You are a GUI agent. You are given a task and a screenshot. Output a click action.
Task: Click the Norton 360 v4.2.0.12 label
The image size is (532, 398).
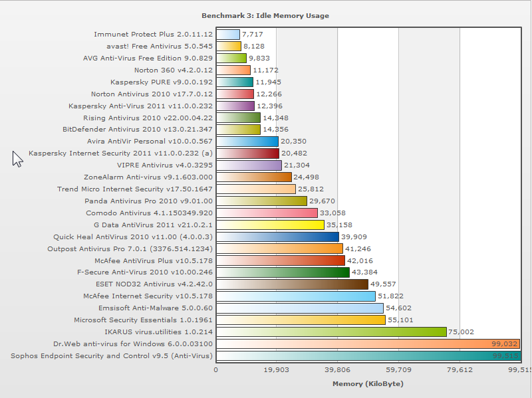pos(174,70)
